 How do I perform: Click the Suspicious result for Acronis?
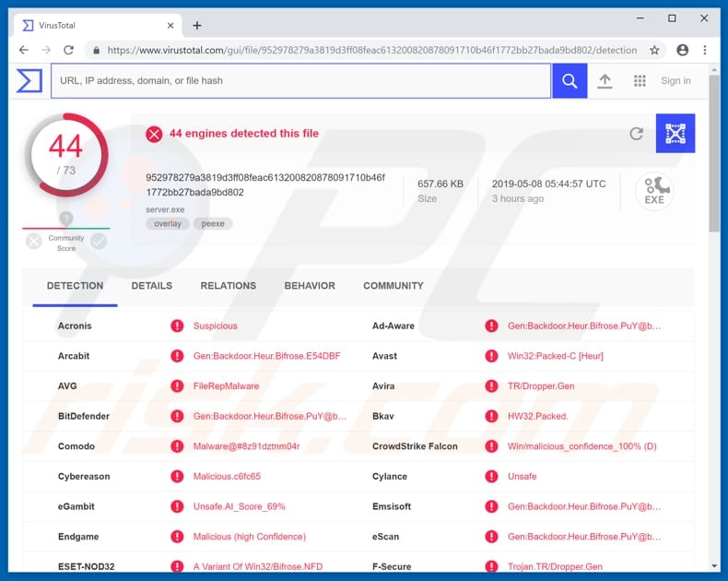point(216,326)
